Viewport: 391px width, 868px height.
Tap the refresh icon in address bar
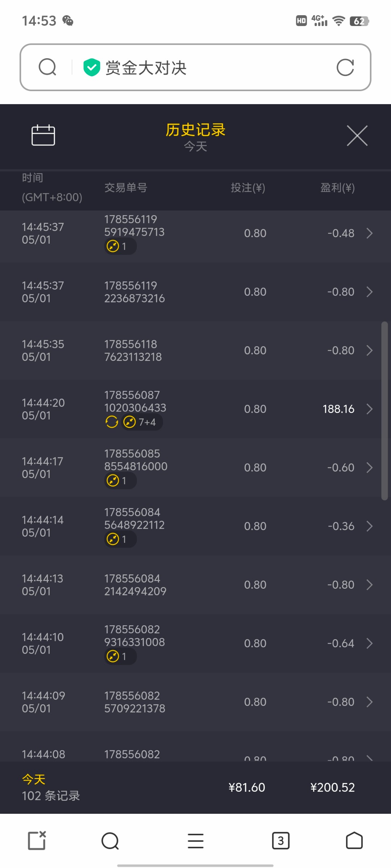tap(345, 68)
